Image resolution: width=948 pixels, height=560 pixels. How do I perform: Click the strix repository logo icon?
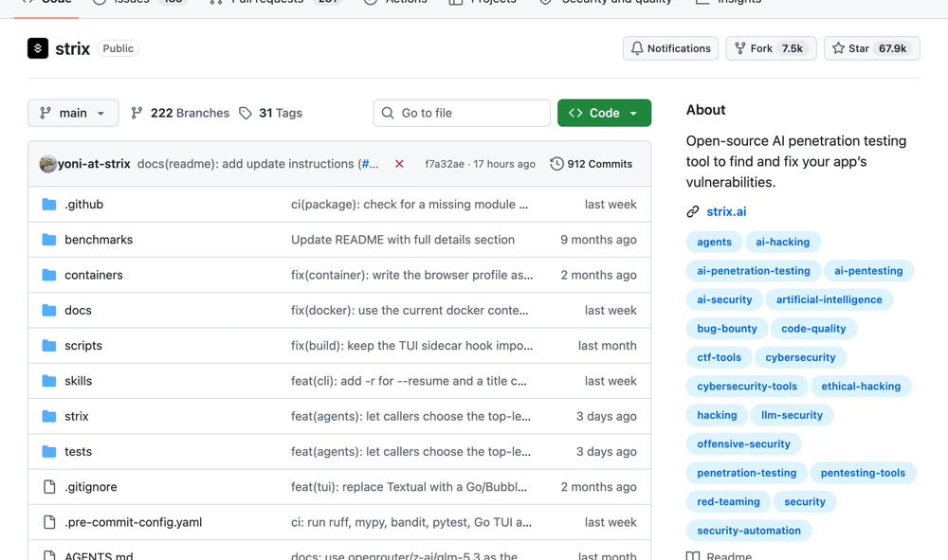(38, 48)
